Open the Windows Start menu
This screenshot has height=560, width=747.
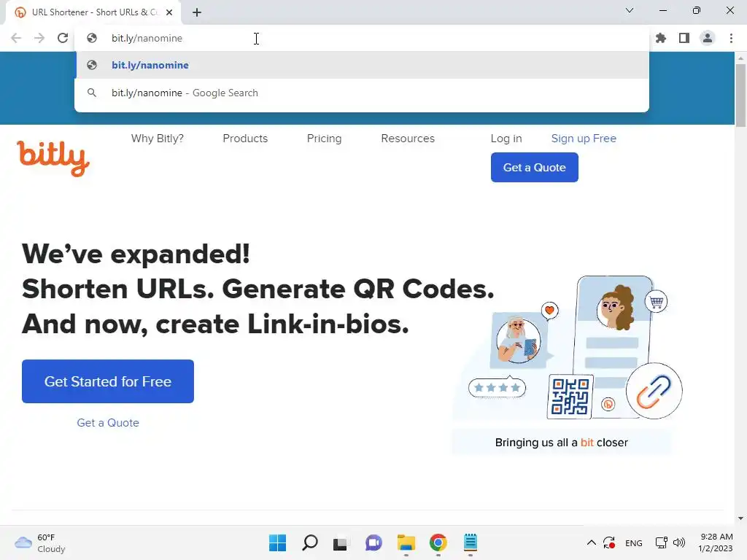[x=278, y=542]
